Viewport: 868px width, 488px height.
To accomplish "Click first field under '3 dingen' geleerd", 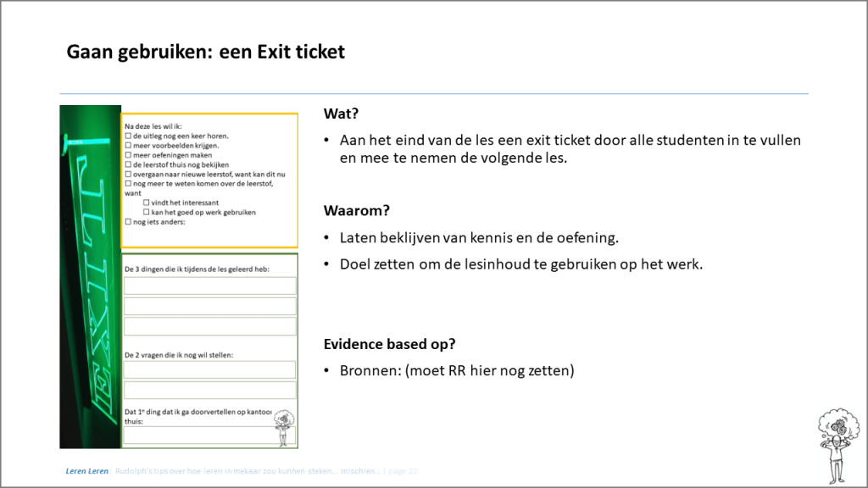I will pos(210,286).
